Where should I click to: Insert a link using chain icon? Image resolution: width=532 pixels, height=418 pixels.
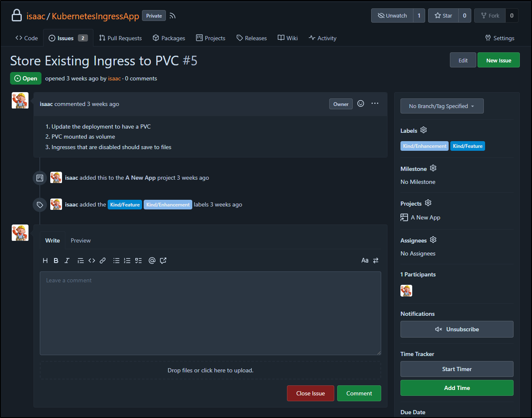pyautogui.click(x=103, y=261)
